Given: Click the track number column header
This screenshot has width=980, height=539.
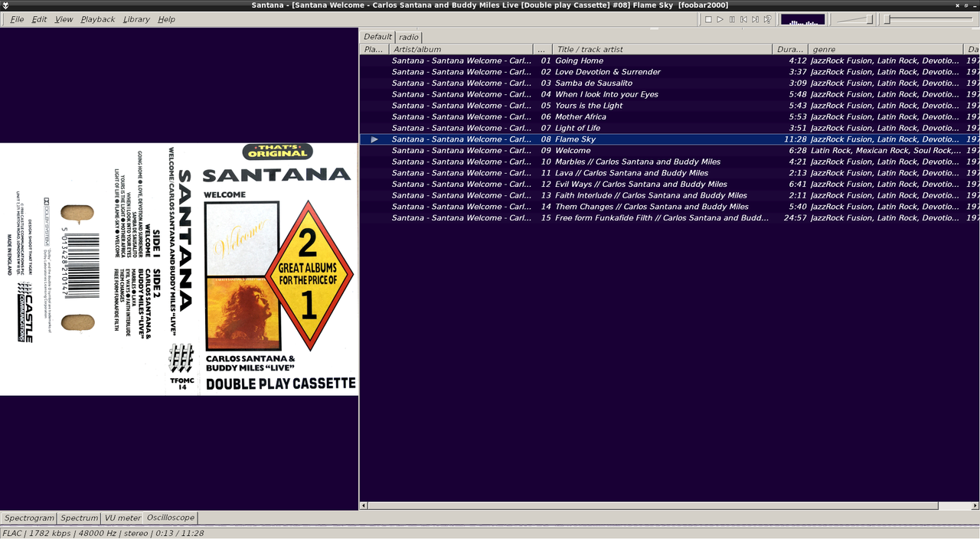Looking at the screenshot, I should 542,49.
